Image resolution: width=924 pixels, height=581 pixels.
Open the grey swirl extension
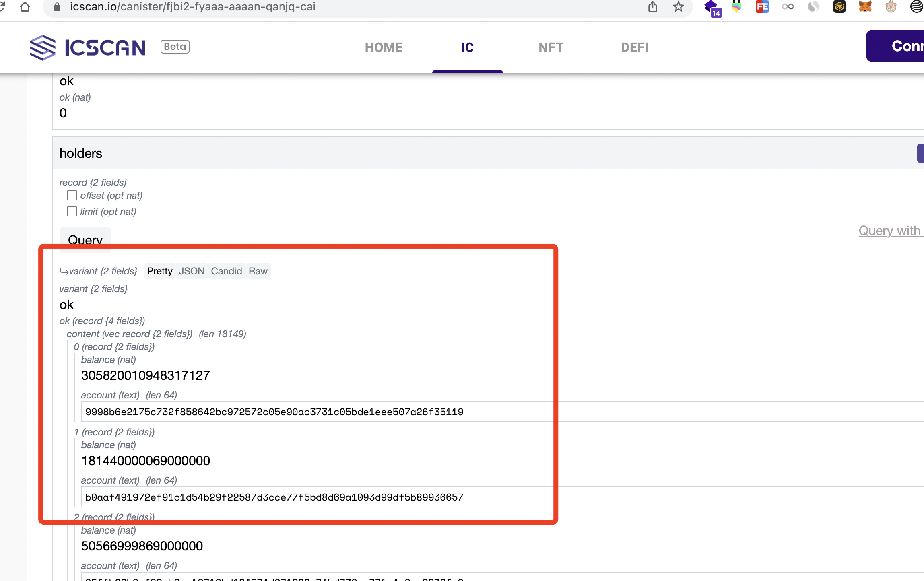[814, 7]
